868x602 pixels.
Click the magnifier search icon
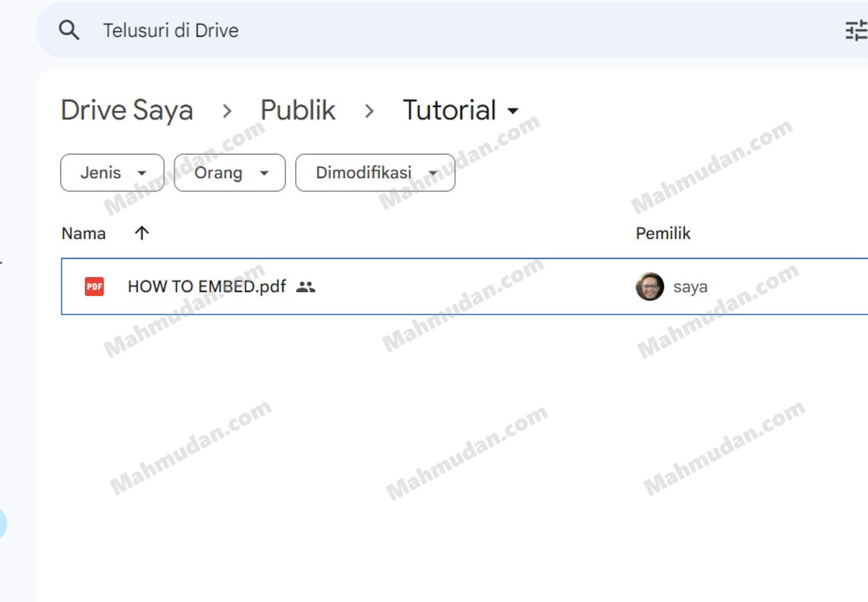[69, 30]
